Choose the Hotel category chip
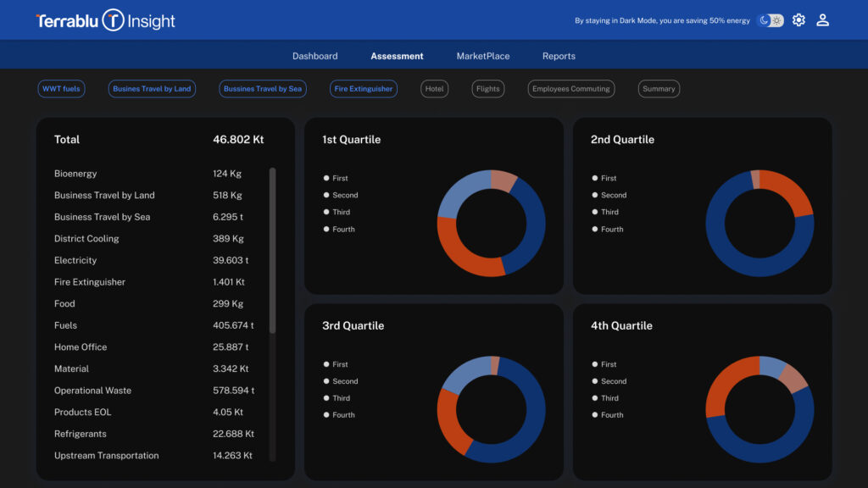868x488 pixels. pos(434,89)
